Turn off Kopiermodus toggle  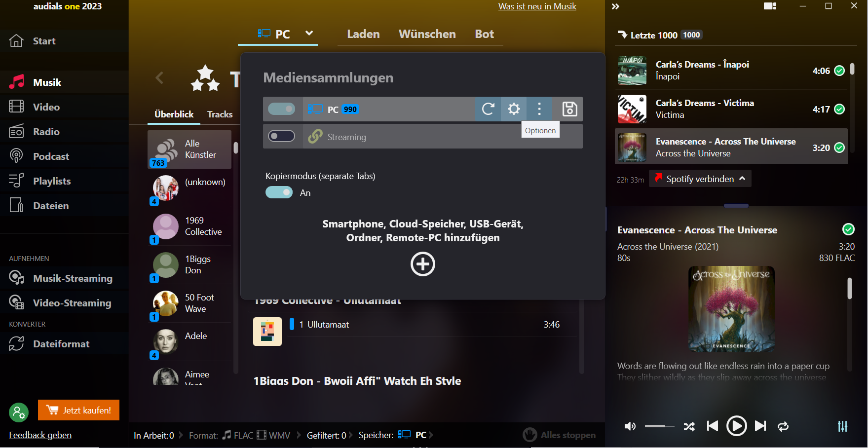(279, 192)
